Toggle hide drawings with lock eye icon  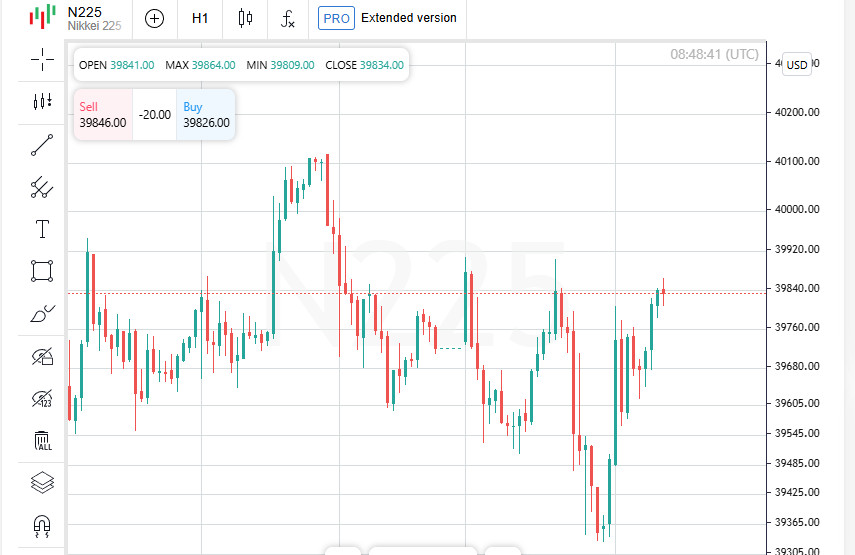pos(42,356)
